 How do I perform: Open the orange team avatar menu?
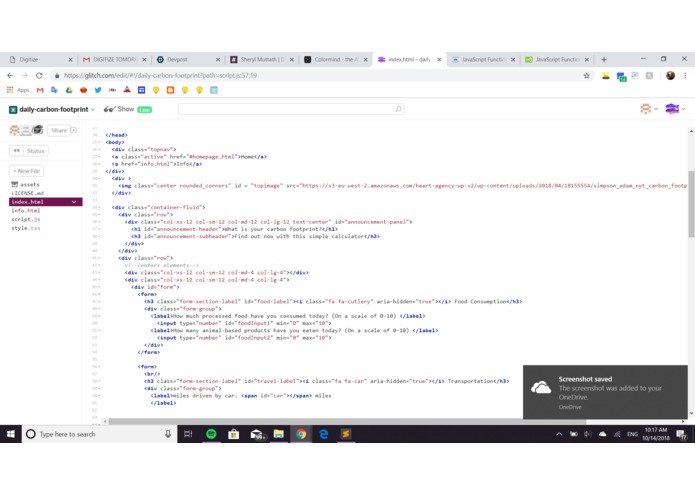649,109
